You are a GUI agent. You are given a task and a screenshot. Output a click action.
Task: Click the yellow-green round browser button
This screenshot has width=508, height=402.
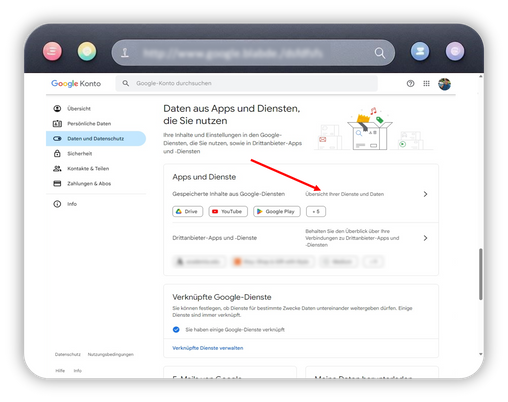click(87, 51)
